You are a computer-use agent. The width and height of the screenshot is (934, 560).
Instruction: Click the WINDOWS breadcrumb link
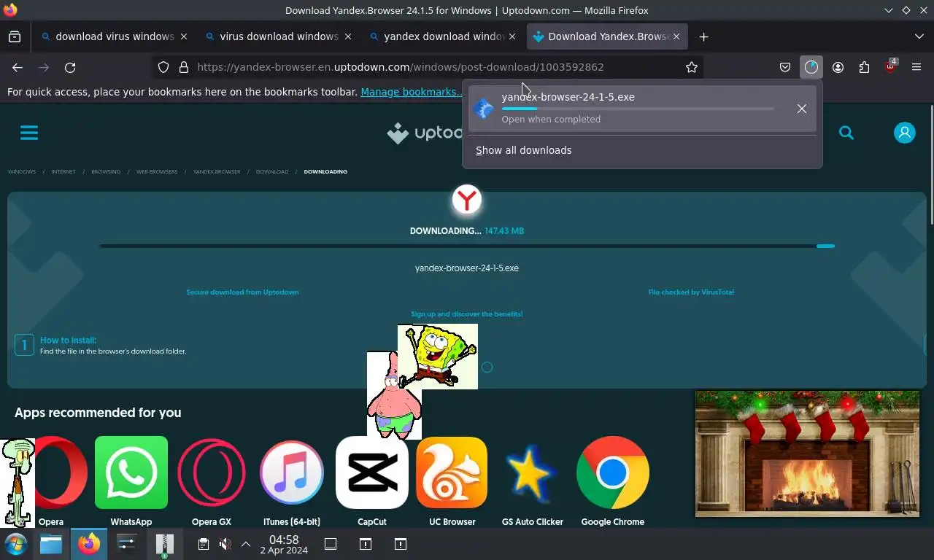[x=22, y=171]
